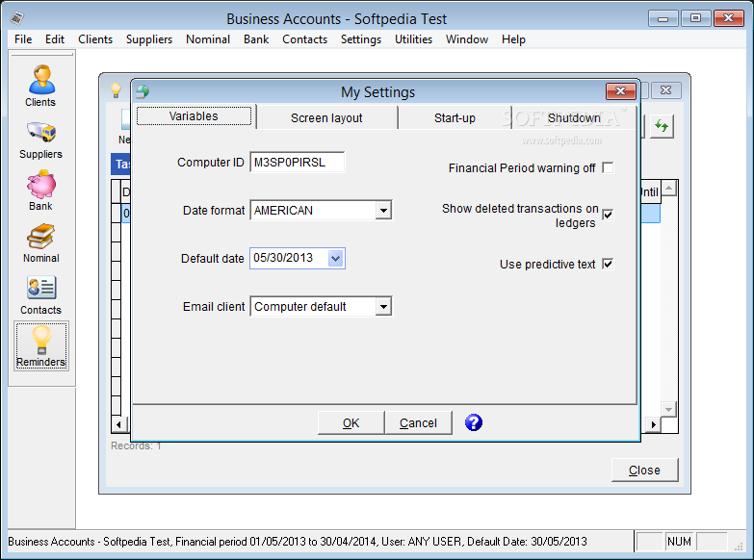The width and height of the screenshot is (754, 560).
Task: Open the File menu
Action: coord(23,39)
